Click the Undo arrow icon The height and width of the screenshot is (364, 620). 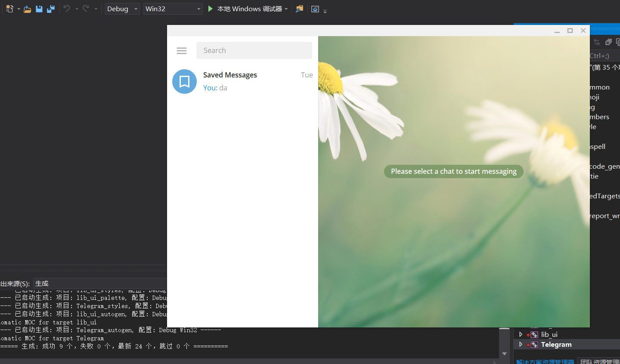67,9
